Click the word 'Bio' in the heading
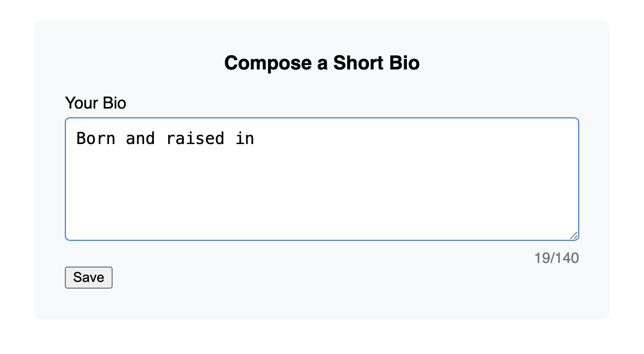Image resolution: width=644 pixels, height=354 pixels. (403, 63)
